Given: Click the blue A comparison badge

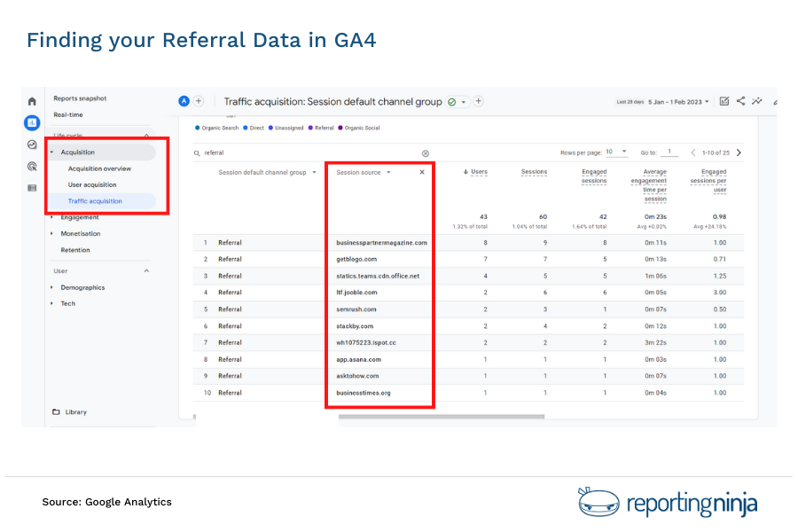Looking at the screenshot, I should point(184,101).
